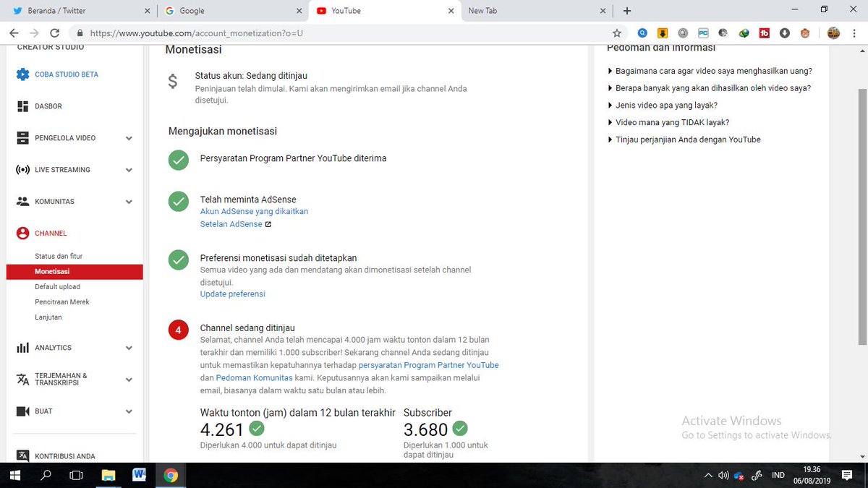Select Default upload in Channel menu

coord(58,287)
